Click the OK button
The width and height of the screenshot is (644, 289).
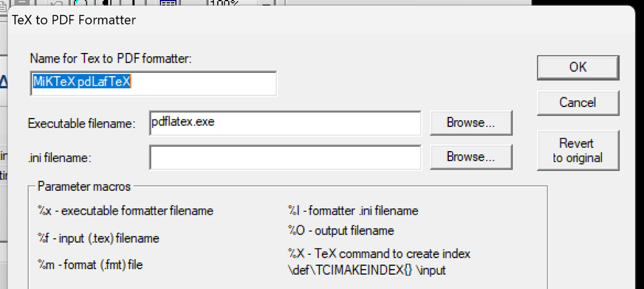578,68
